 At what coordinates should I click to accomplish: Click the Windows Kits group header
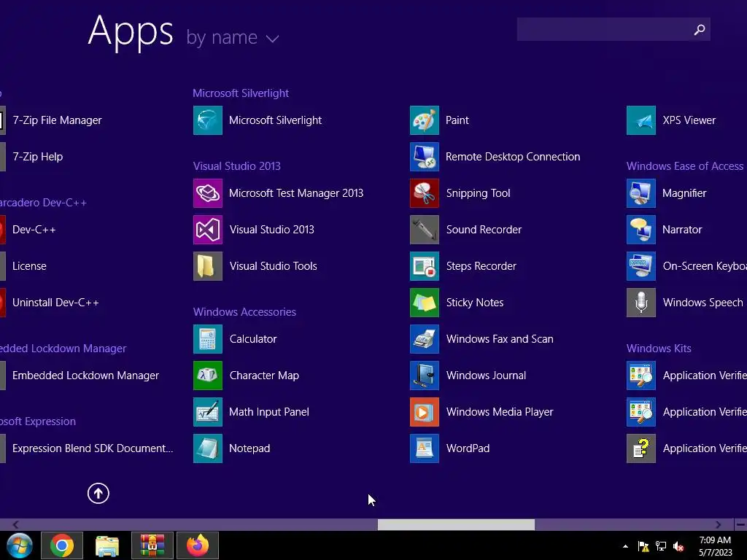(659, 349)
